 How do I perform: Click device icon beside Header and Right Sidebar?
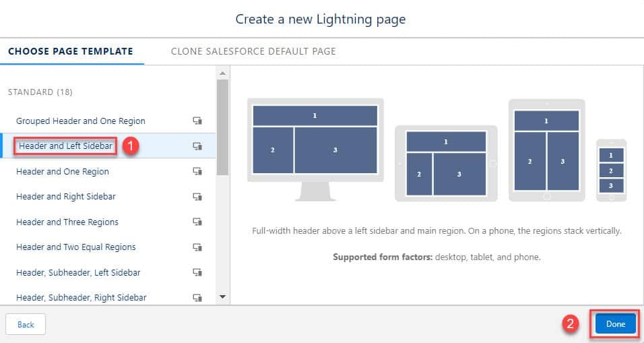(x=197, y=196)
